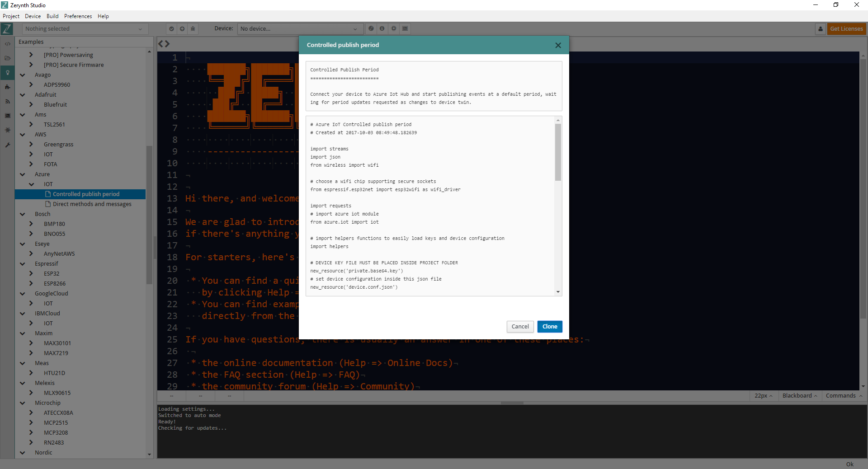Image resolution: width=868 pixels, height=469 pixels.
Task: Click the 'Checking for updates...' console line
Action: [x=192, y=428]
